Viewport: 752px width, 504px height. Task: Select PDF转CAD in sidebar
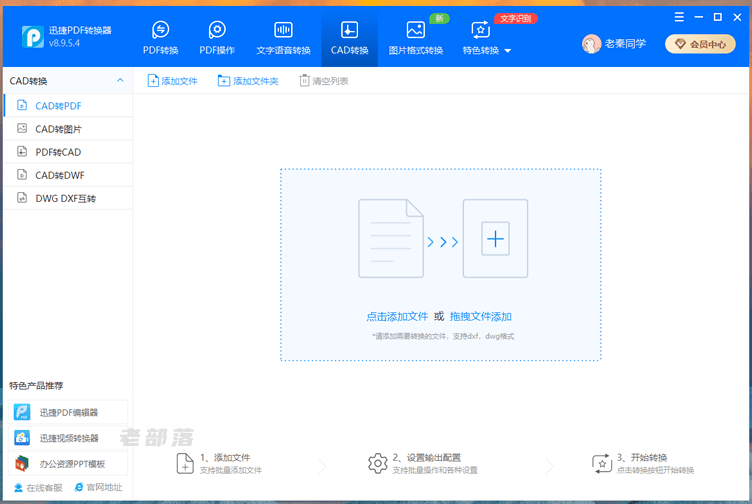(68, 152)
